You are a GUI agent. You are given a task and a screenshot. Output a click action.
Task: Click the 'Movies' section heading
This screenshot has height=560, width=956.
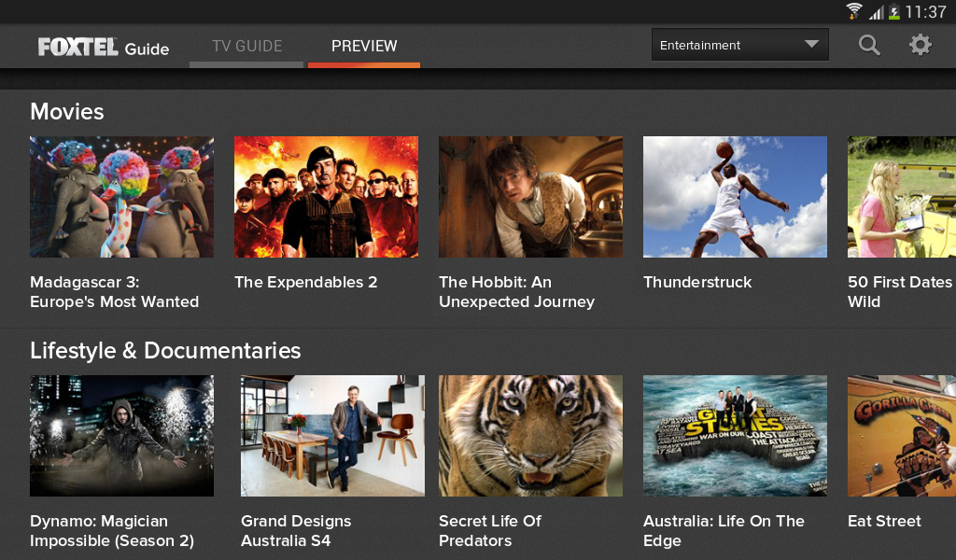(x=67, y=111)
